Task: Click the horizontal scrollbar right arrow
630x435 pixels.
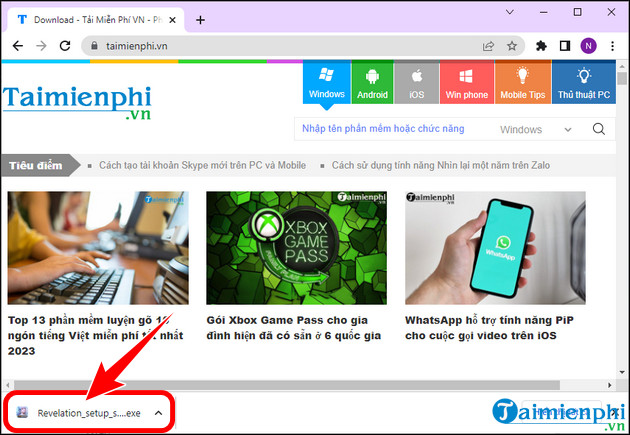Action: [x=610, y=385]
